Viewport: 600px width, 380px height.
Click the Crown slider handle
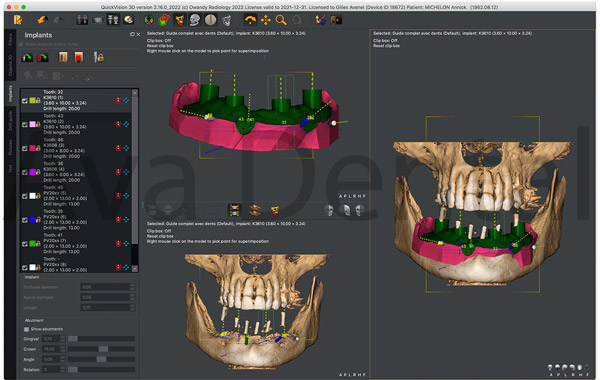click(x=103, y=349)
